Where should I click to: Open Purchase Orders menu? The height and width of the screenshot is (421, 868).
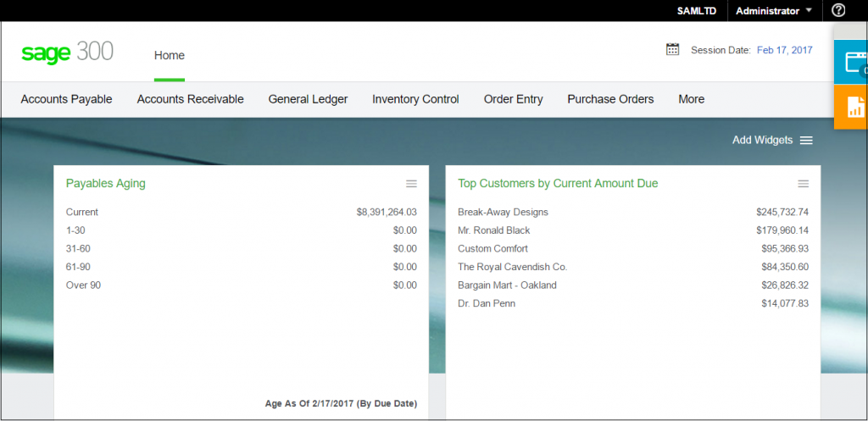click(x=610, y=100)
